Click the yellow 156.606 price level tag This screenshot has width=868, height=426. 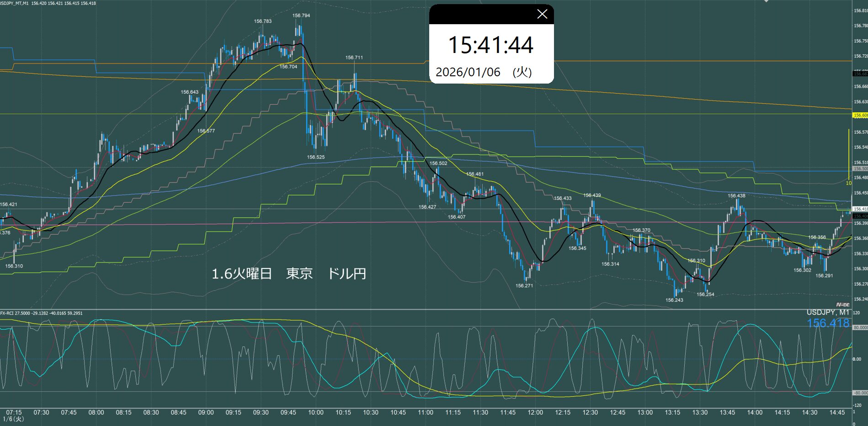[x=860, y=116]
